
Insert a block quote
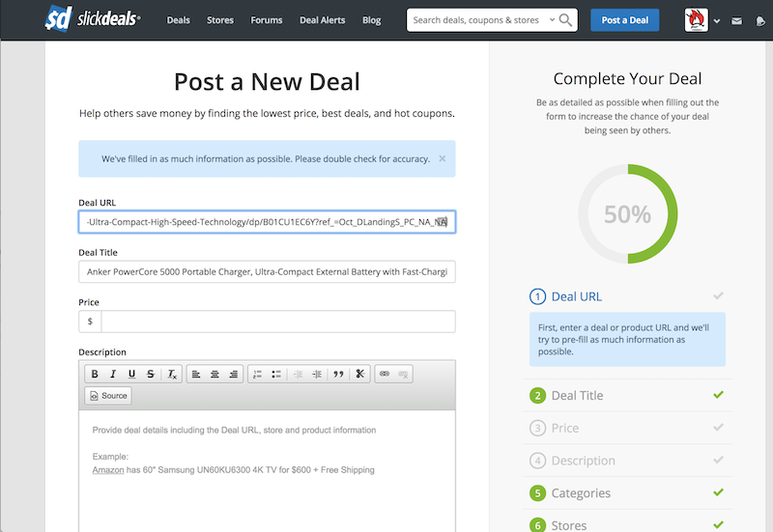(338, 374)
